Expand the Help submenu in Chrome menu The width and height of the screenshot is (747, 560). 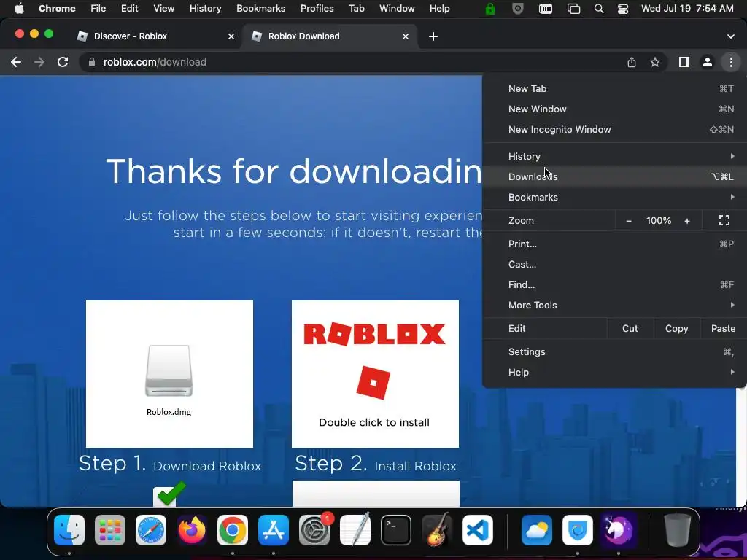[x=614, y=373]
